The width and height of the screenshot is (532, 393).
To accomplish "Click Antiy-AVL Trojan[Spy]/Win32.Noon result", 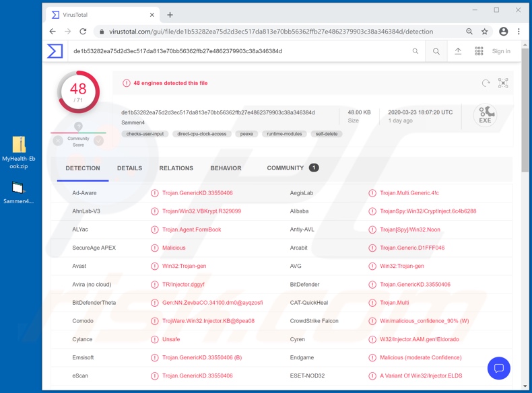I will 410,229.
